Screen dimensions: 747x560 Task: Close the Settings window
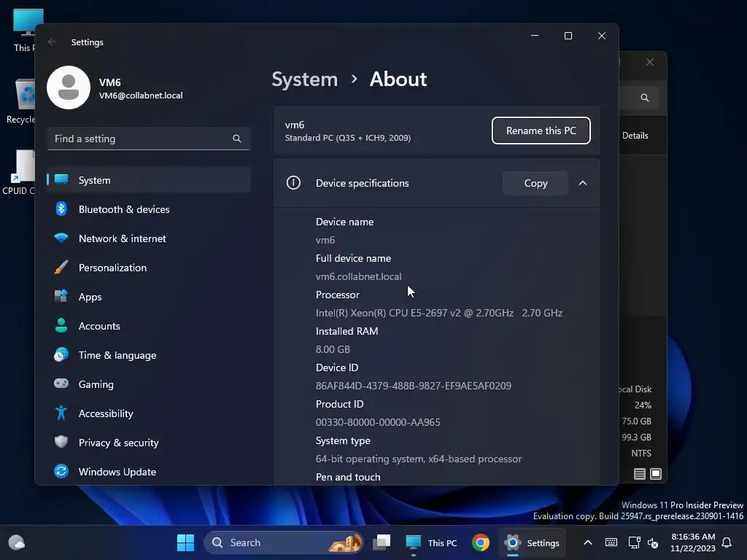(602, 36)
